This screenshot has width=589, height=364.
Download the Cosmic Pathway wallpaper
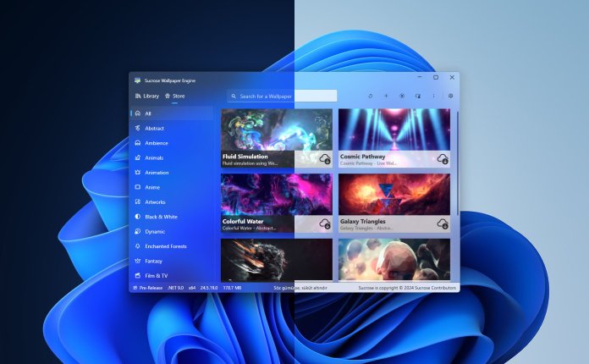pyautogui.click(x=443, y=159)
